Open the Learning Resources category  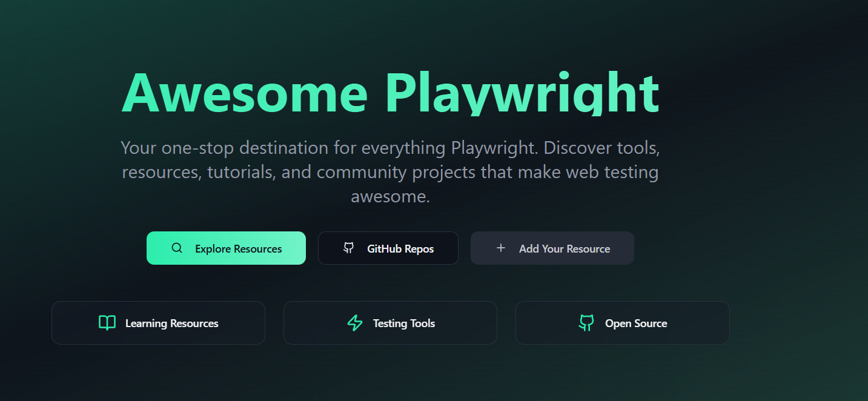(158, 323)
